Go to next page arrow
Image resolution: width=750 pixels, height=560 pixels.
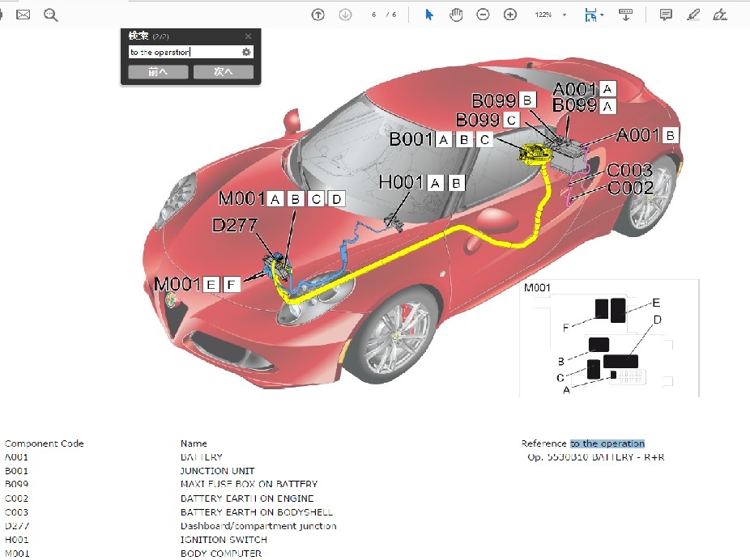[x=345, y=15]
